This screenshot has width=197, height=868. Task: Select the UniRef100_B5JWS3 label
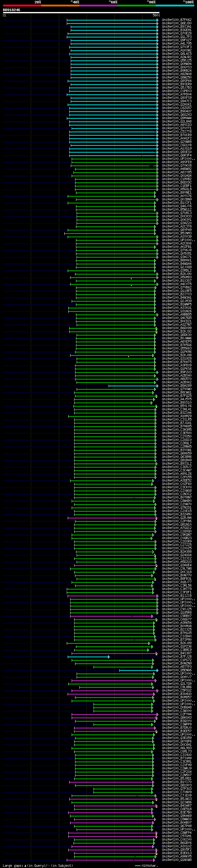[177, 799]
